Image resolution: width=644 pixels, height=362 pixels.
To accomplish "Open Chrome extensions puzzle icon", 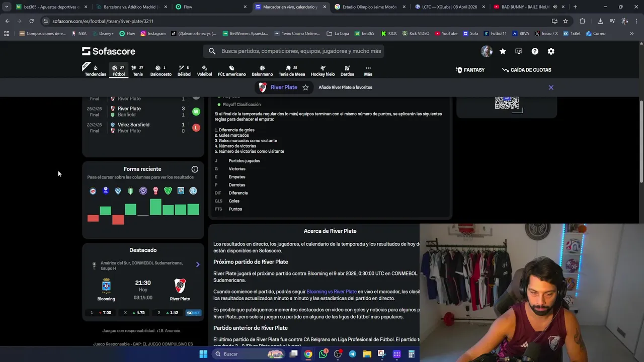I will 582,21.
